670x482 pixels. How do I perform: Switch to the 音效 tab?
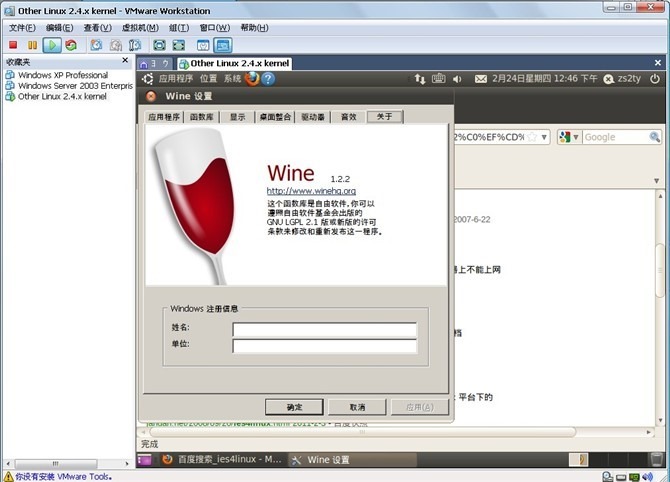click(349, 117)
